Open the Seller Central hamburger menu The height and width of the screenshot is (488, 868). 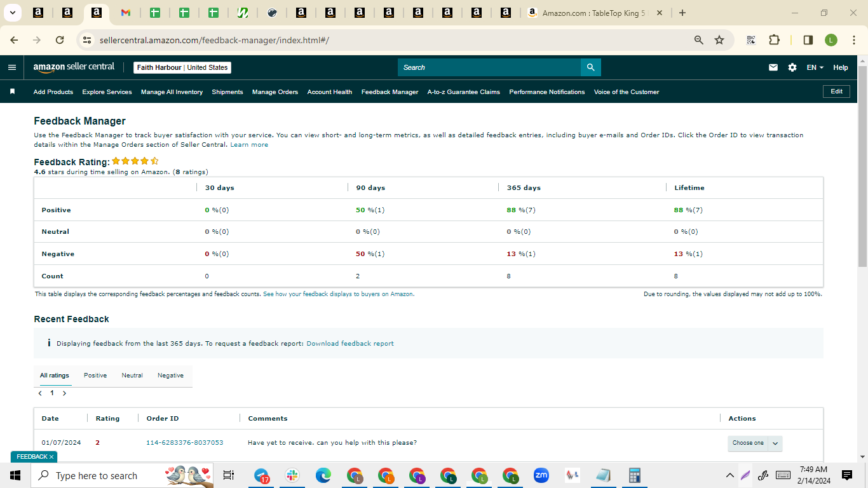pyautogui.click(x=12, y=67)
